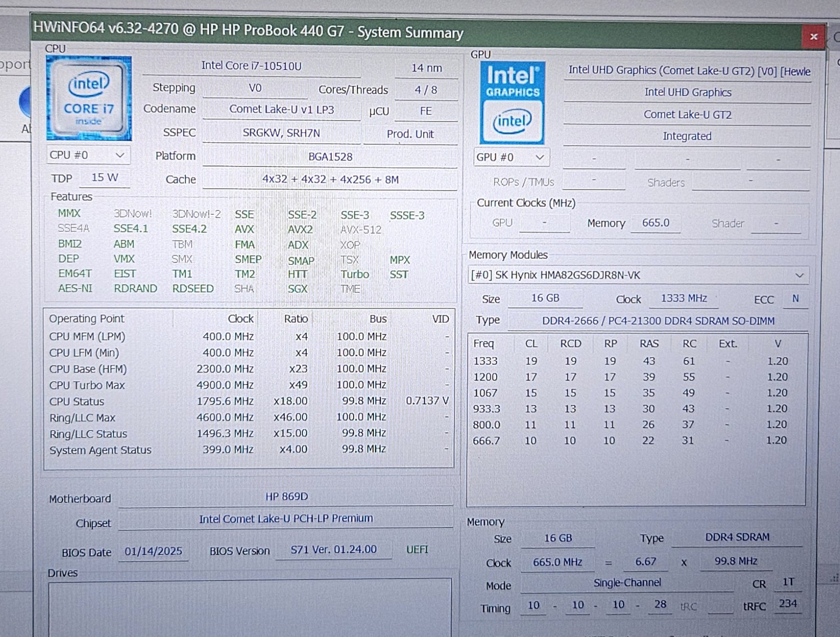Image resolution: width=840 pixels, height=637 pixels.
Task: Click the DDR4 SDRAM memory type value
Action: coord(737,537)
